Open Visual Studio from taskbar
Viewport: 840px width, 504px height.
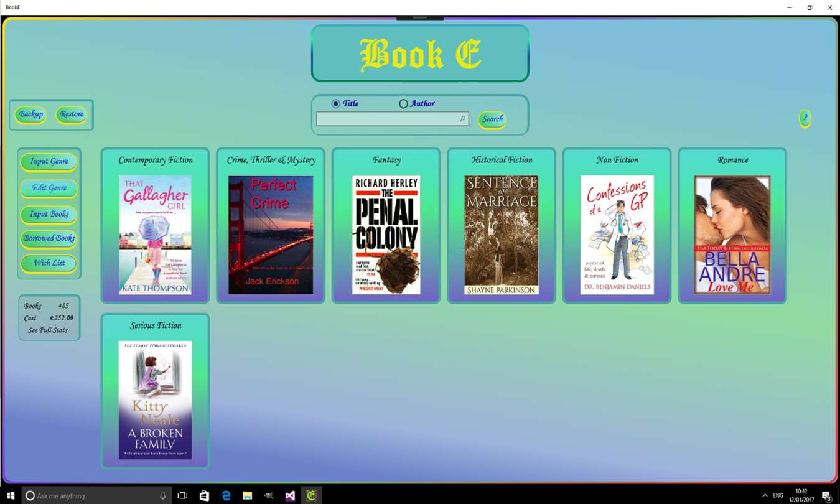point(290,496)
